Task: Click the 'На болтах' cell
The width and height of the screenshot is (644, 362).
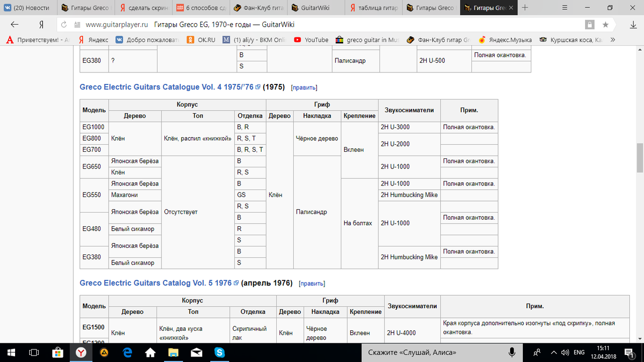Action: click(359, 223)
